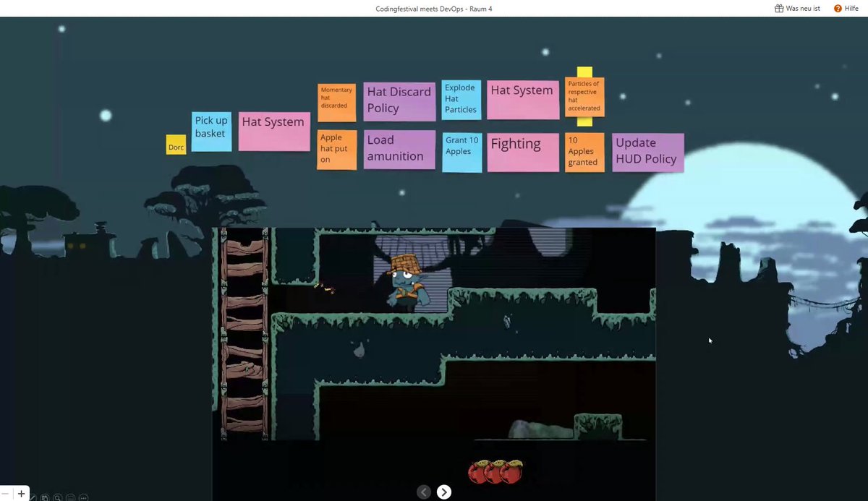Select the Hat Discard Policy note
868x501 pixels.
[x=399, y=100]
